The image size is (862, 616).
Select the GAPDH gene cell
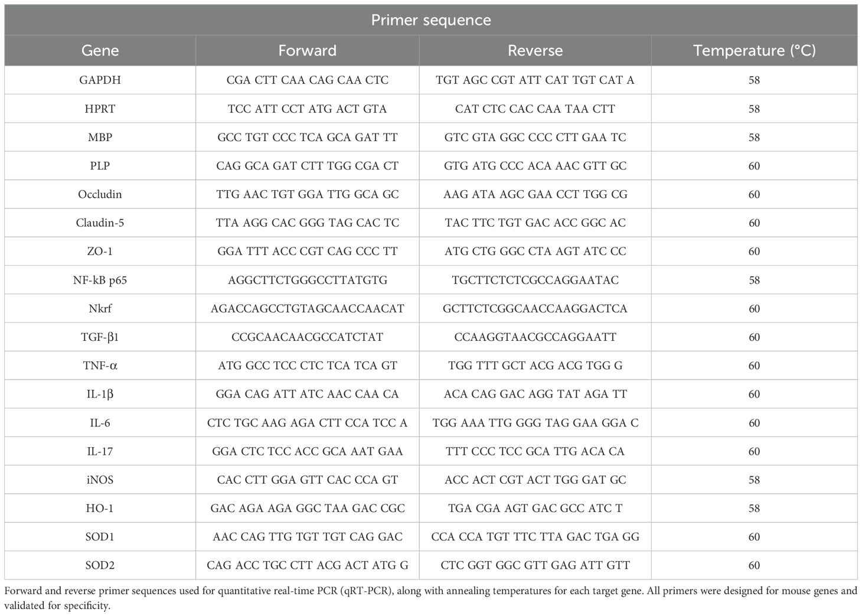[x=100, y=80]
